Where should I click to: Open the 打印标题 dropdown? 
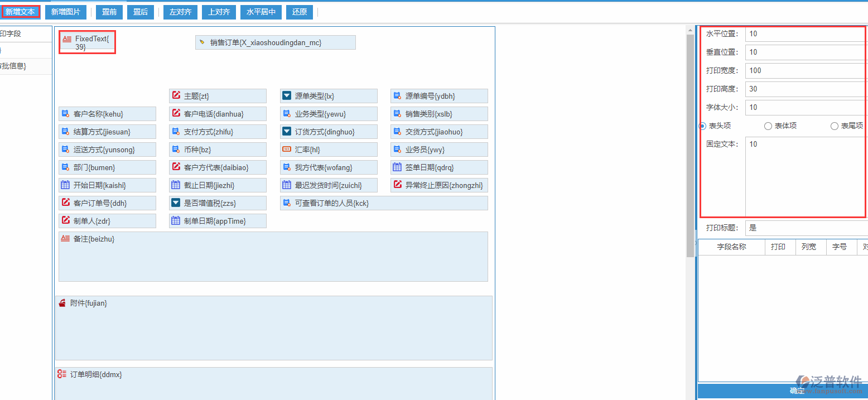806,228
